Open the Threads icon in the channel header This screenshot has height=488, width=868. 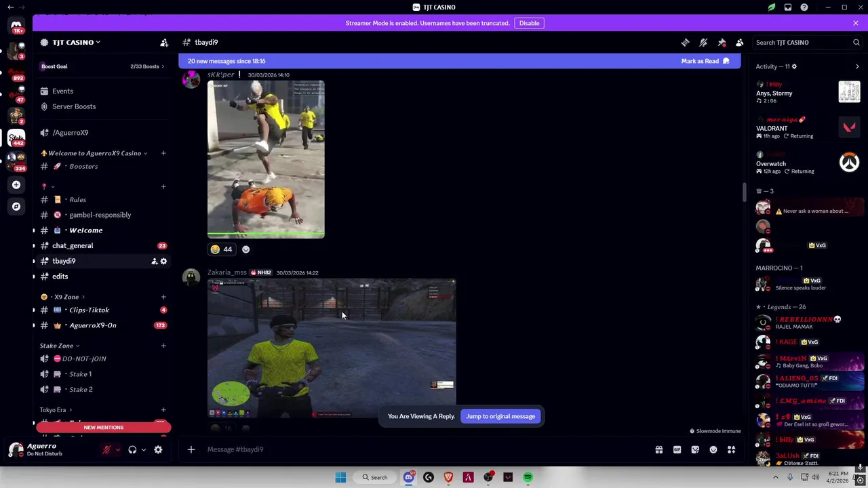pos(685,42)
